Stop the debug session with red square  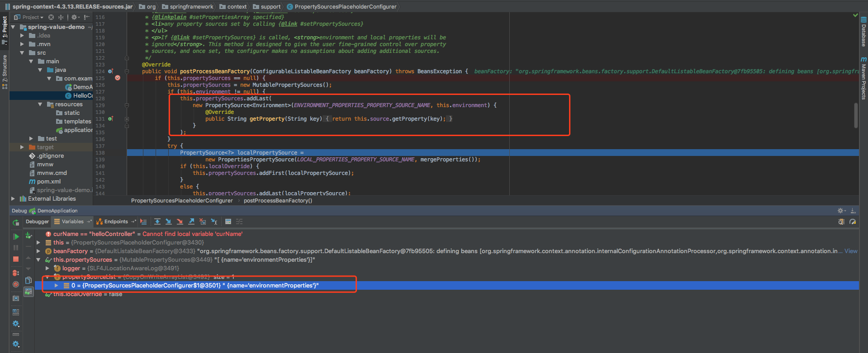[16, 259]
